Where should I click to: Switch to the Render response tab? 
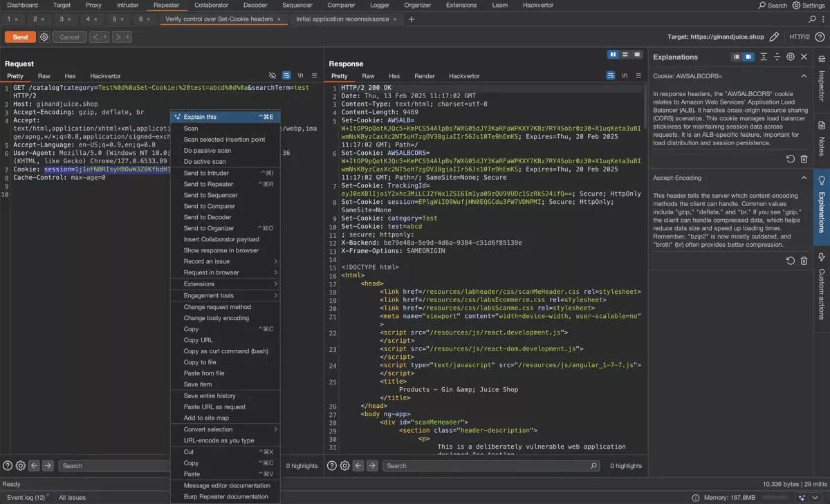tap(425, 76)
